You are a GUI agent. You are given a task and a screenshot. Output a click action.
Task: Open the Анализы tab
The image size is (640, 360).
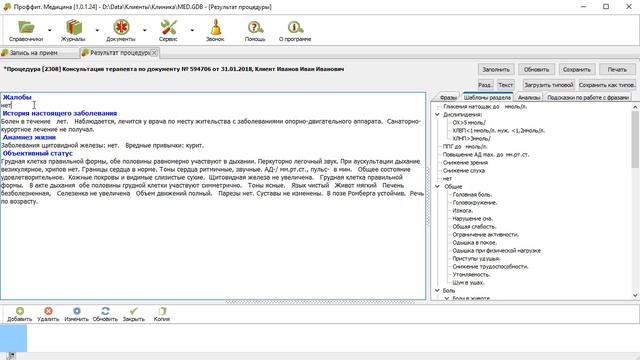pyautogui.click(x=529, y=98)
